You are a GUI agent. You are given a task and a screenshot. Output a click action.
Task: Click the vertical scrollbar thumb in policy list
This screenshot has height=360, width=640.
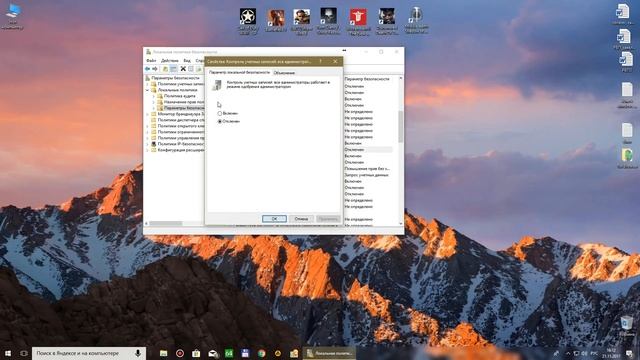400,126
